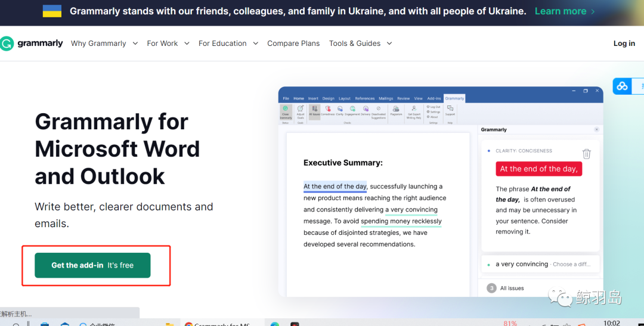Viewport: 644px width, 326px height.
Task: Expand the a very convincing suggestion card
Action: 540,264
